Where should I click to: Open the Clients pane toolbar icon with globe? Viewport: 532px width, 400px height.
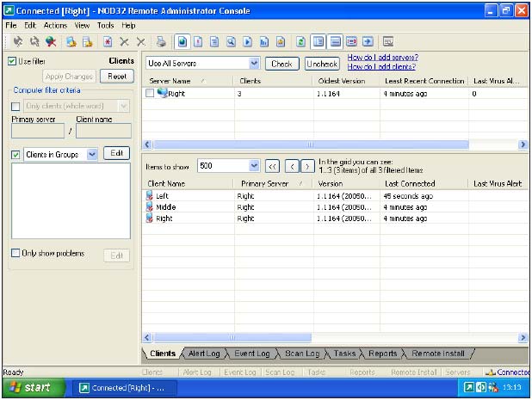click(182, 41)
